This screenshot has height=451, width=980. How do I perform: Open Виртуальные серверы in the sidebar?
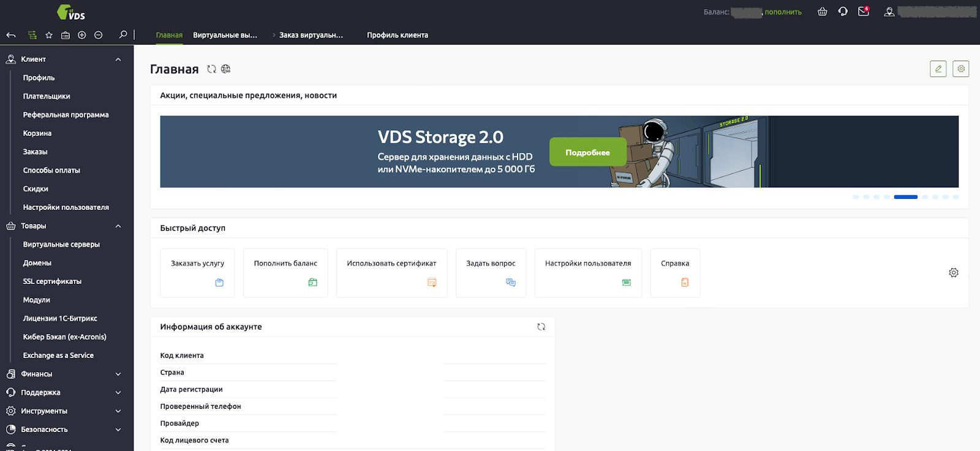(x=61, y=244)
